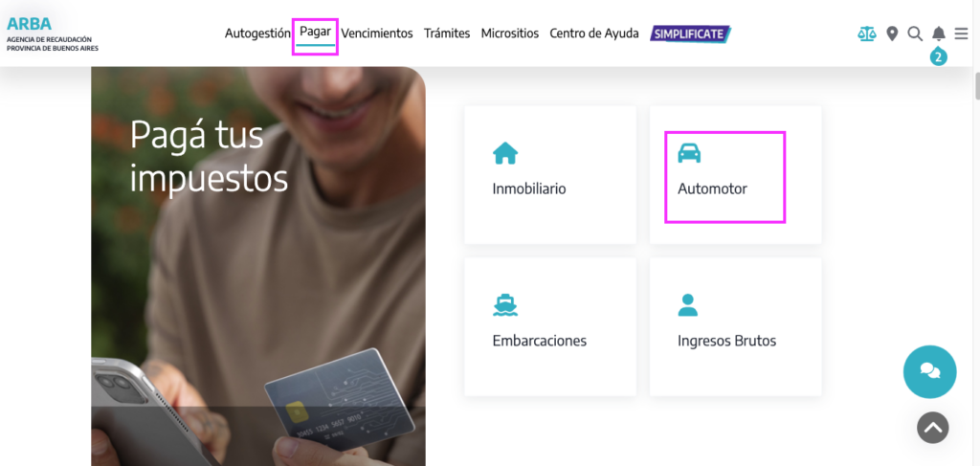Screen dimensions: 980x466
Task: Open notifications bell icon
Action: [x=938, y=33]
